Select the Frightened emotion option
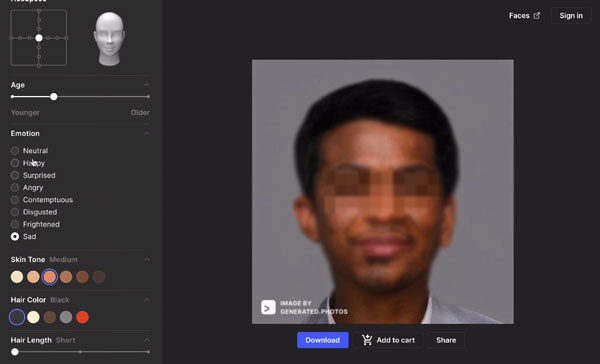Screen dimensions: 600x364 [35, 224]
